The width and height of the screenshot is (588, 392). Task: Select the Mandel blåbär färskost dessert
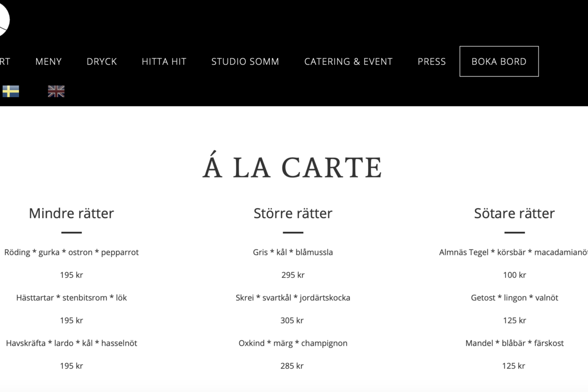(x=514, y=343)
